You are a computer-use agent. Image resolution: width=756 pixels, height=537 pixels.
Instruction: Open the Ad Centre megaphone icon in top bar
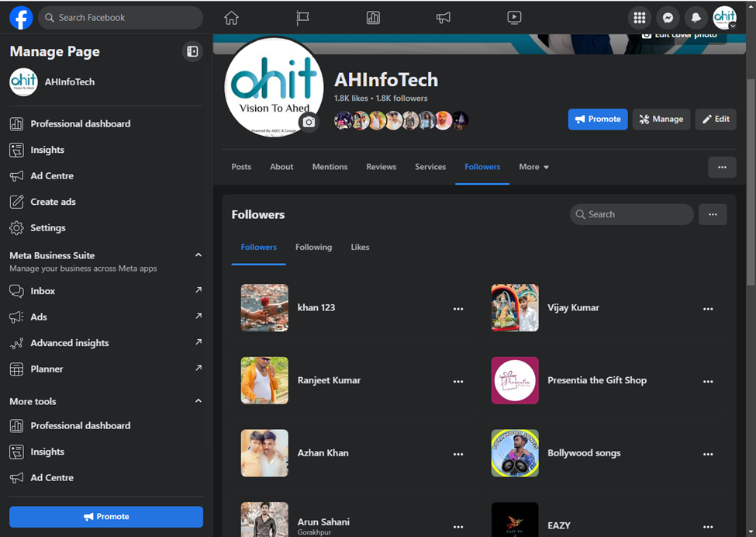(444, 18)
